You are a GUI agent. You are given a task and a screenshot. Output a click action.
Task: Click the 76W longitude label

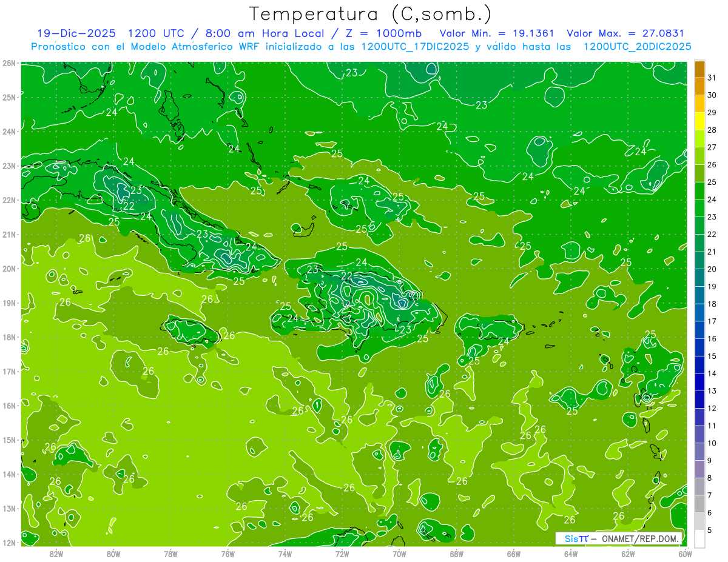coord(227,554)
